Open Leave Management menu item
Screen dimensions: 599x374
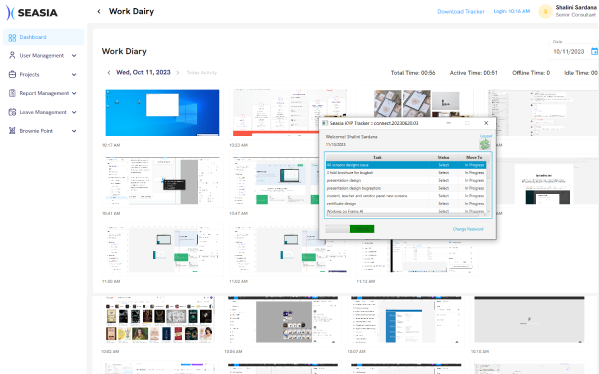(43, 112)
